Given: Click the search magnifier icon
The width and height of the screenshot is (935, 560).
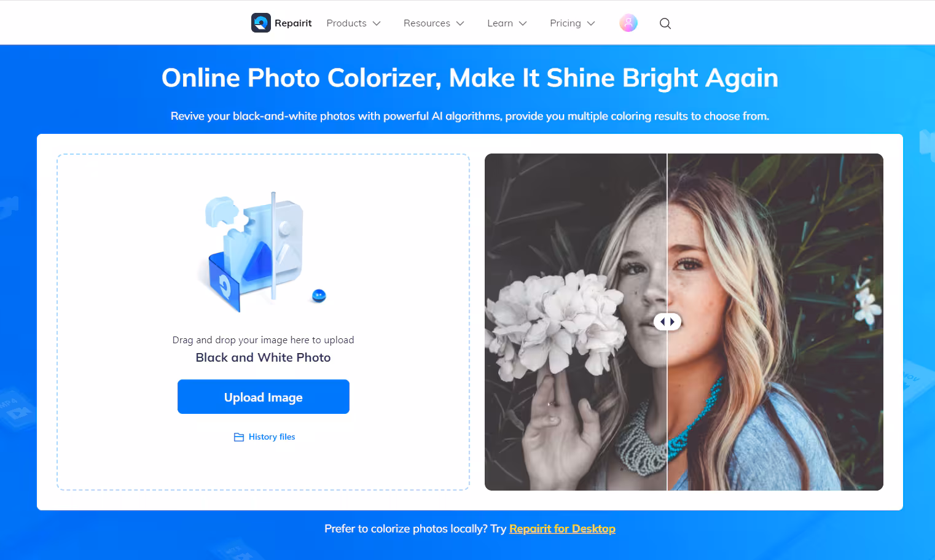Looking at the screenshot, I should (665, 23).
